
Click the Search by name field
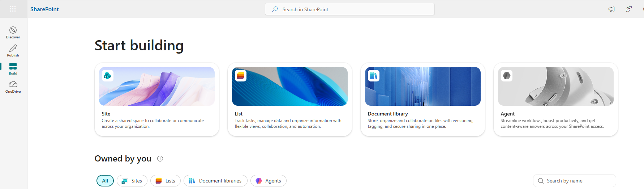[575, 181]
